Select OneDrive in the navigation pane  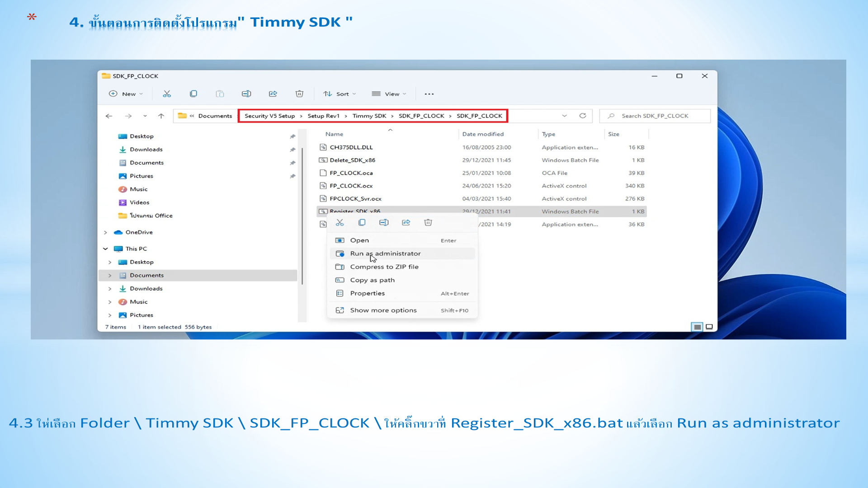tap(139, 233)
